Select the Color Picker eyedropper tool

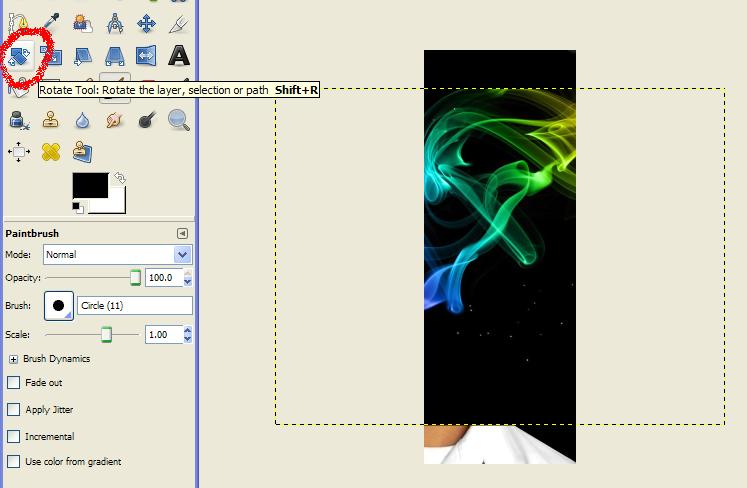tap(50, 22)
